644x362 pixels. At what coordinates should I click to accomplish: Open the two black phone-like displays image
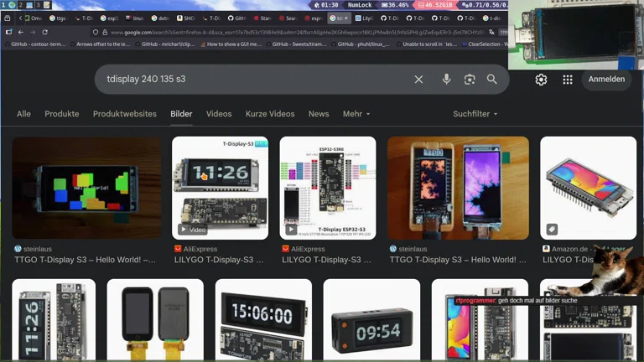155,320
